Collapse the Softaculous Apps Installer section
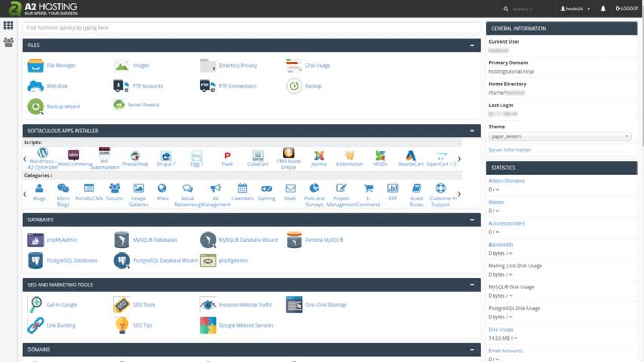This screenshot has height=362, width=644. coord(472,131)
